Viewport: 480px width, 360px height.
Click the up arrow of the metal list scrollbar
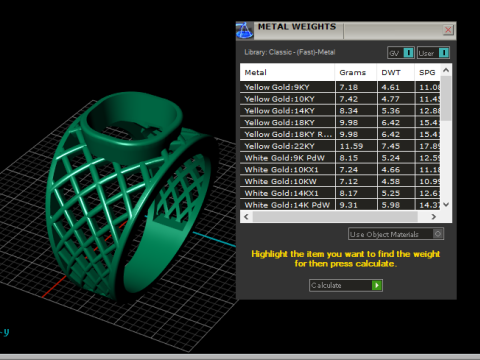tap(446, 70)
